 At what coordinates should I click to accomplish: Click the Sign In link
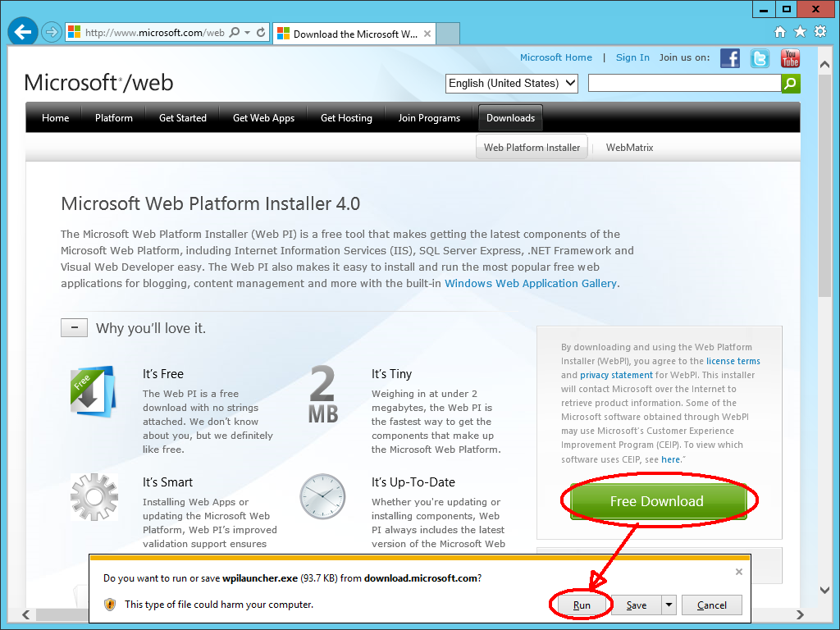point(632,57)
